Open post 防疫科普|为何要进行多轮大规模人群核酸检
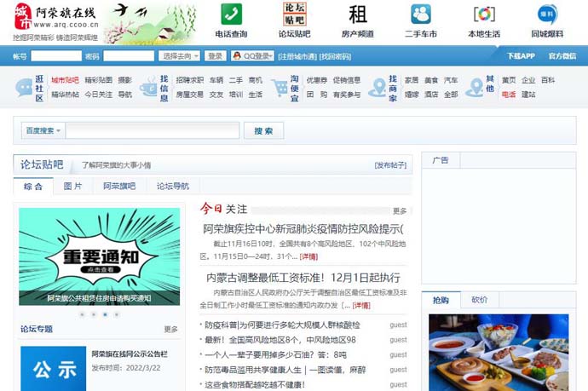 pos(282,325)
